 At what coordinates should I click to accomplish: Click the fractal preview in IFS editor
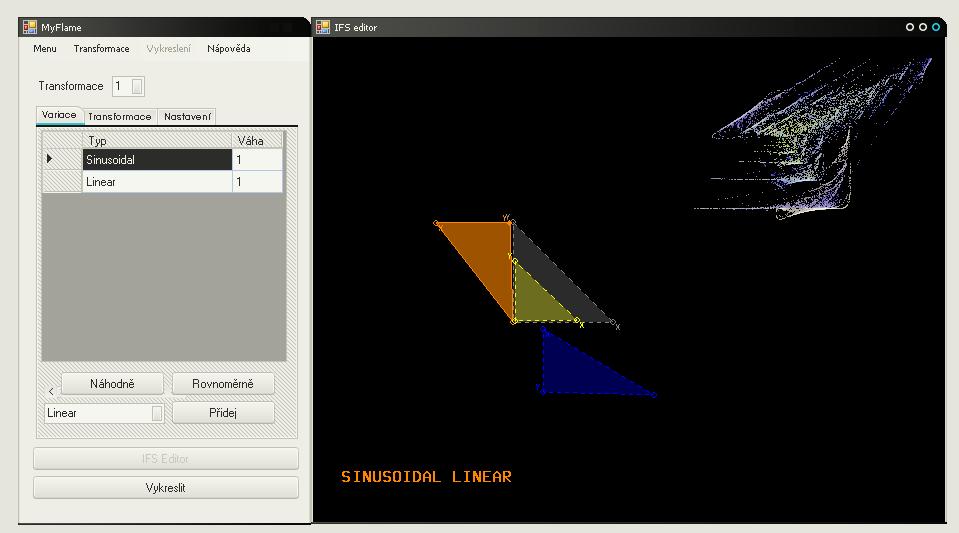(813, 138)
